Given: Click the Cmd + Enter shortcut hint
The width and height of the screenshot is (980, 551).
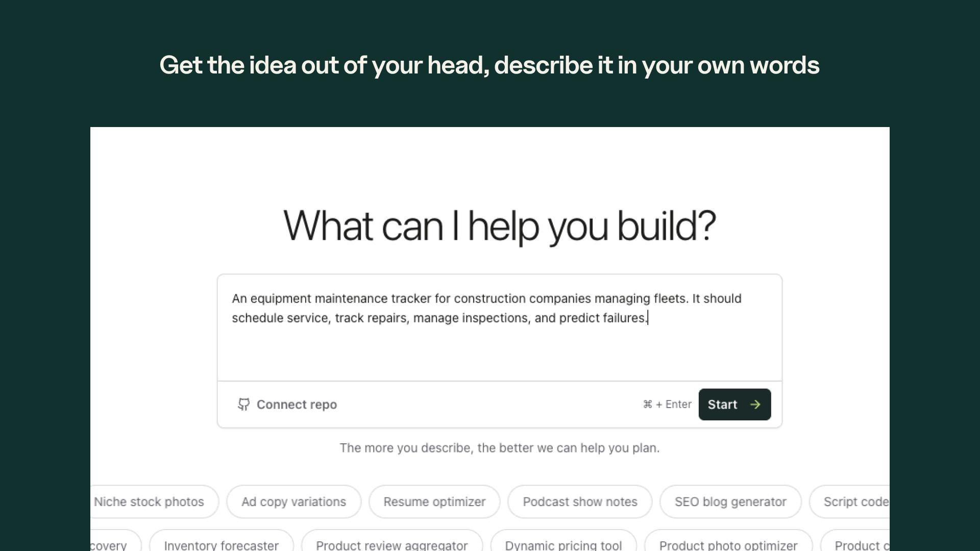Looking at the screenshot, I should click(667, 404).
